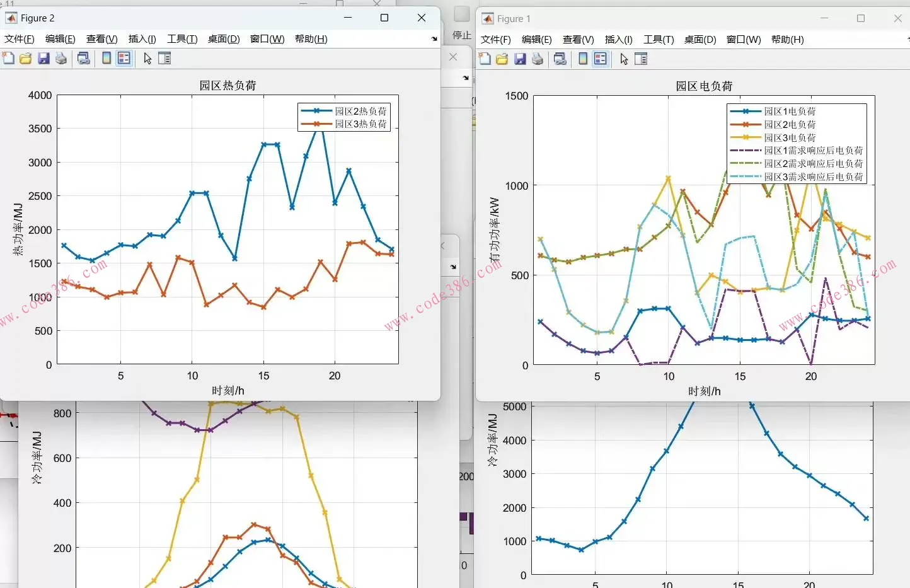
Task: Expand the 查看(V) menu in Figure 2
Action: click(x=101, y=39)
